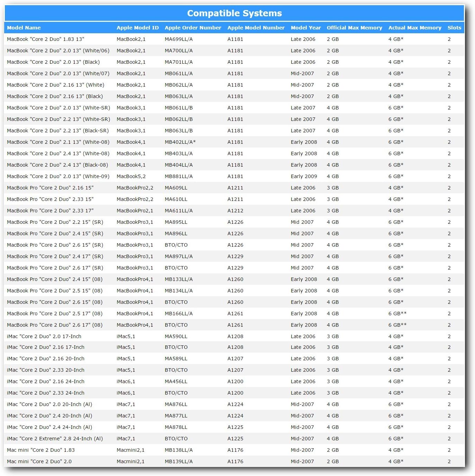Click "3 GB" in the MA609LL row
This screenshot has height=476, width=475.
(333, 188)
